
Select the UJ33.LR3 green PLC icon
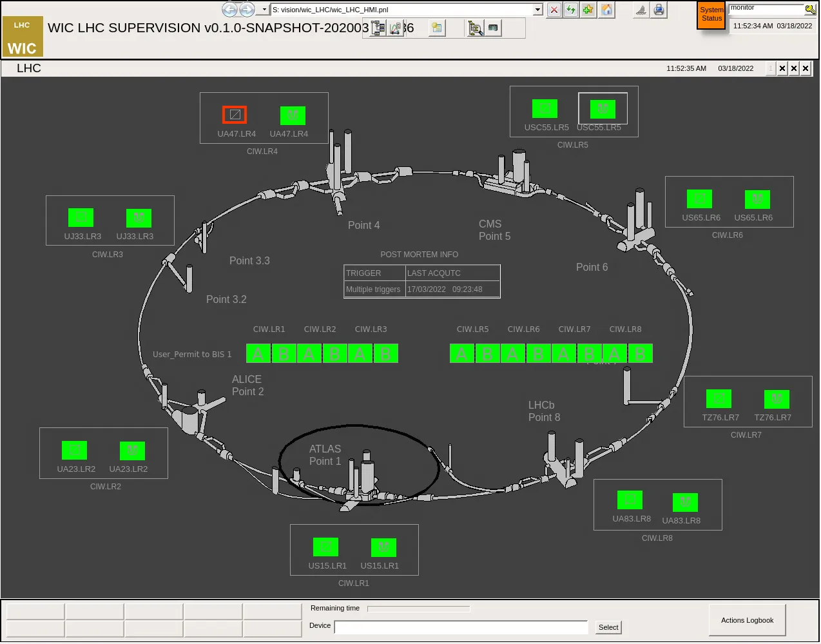coord(81,217)
